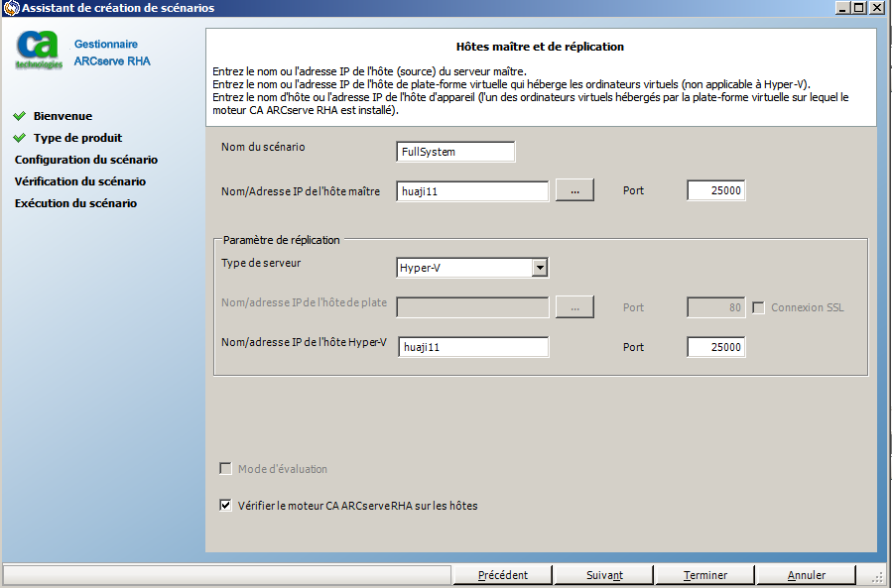Select the Vérification du scénario step
Viewport: 892px width, 588px height.
(79, 181)
